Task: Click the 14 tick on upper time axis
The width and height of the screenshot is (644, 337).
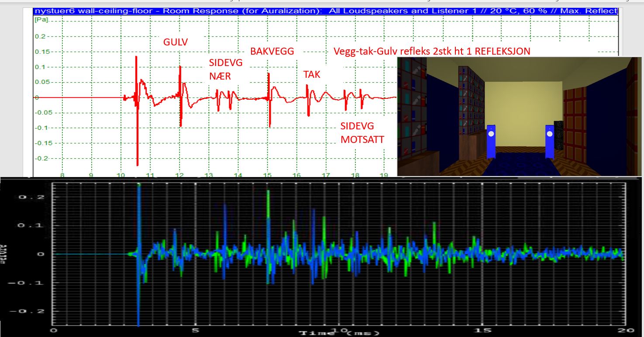Action: 238,175
